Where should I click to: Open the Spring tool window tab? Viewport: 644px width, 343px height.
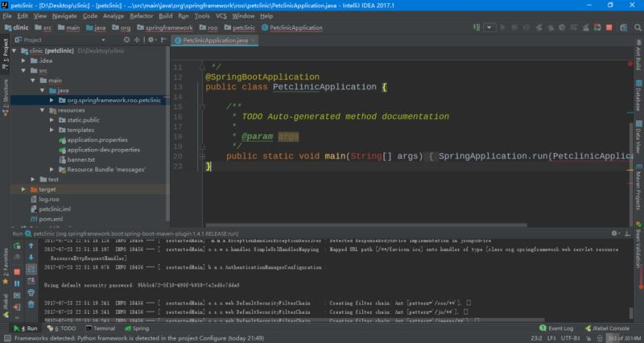(x=137, y=329)
